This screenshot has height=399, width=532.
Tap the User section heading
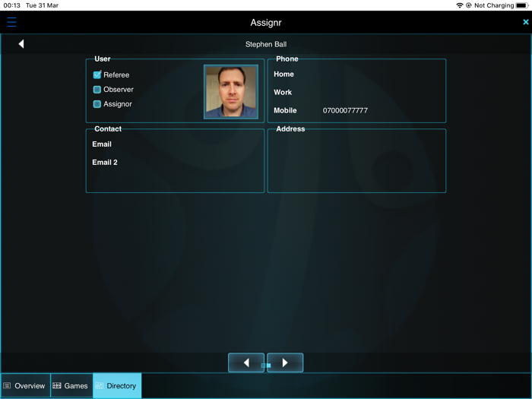tap(103, 59)
